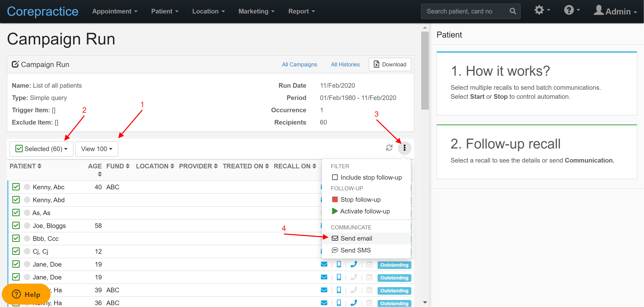Viewport: 644px width, 307px height.
Task: Click the refresh list icon
Action: click(x=389, y=148)
